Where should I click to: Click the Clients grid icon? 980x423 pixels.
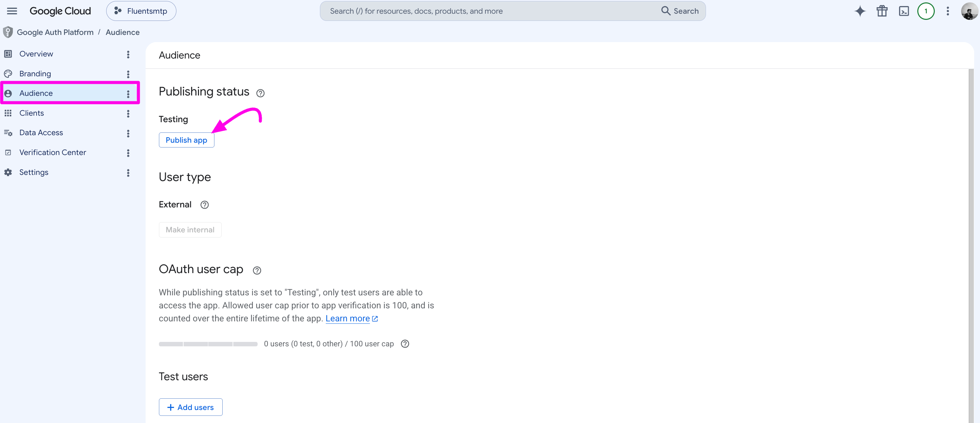(8, 113)
